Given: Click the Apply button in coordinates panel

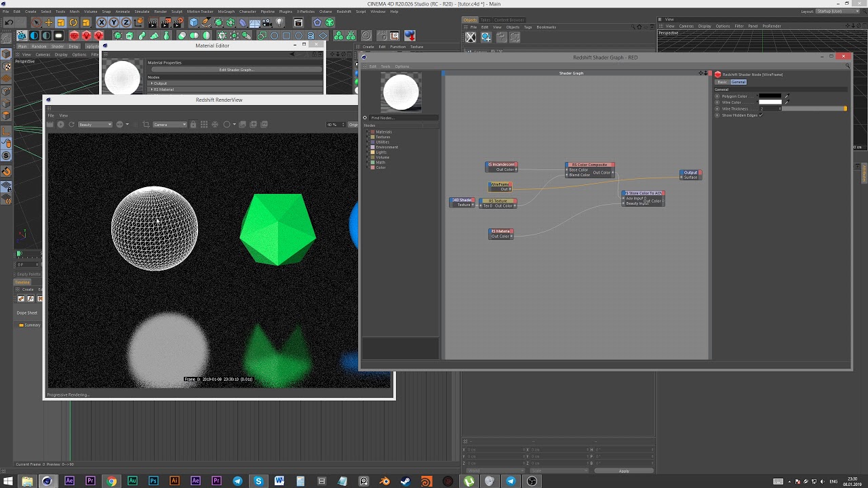Looking at the screenshot, I should [x=624, y=471].
